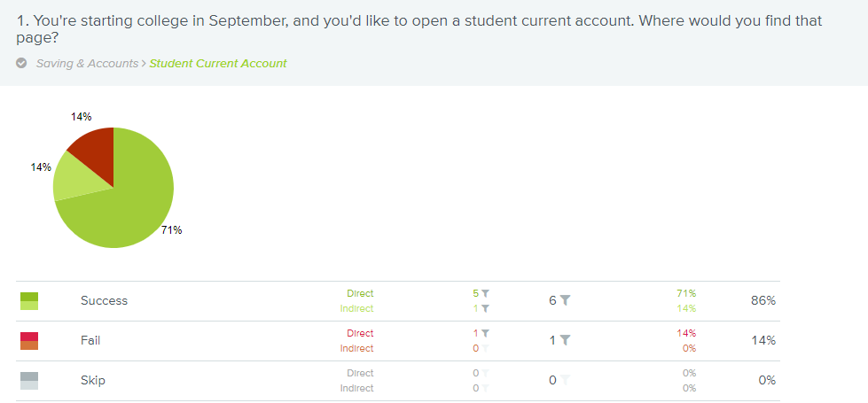Click filter icon beside Fail Indirect count 0

[486, 348]
